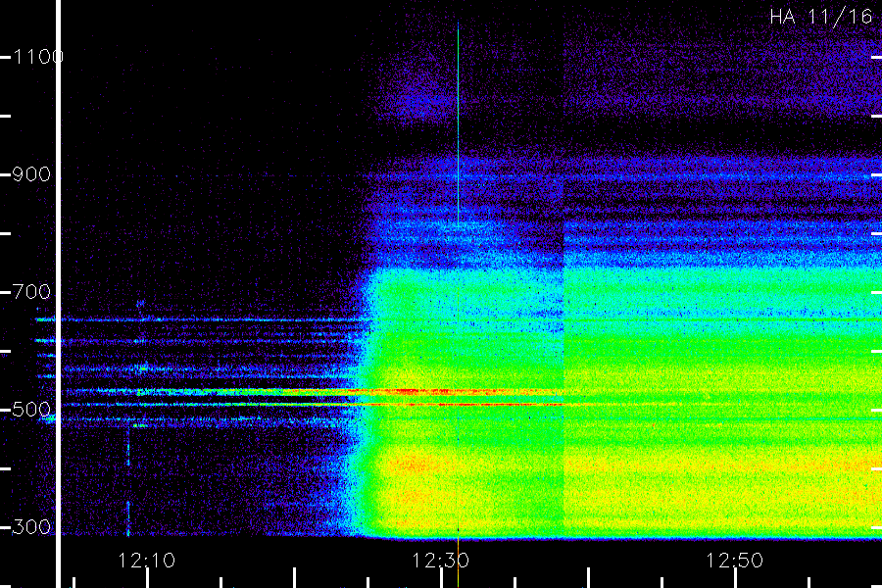882x588 pixels.
Task: Click the 12:30 time axis label
Action: pos(440,561)
